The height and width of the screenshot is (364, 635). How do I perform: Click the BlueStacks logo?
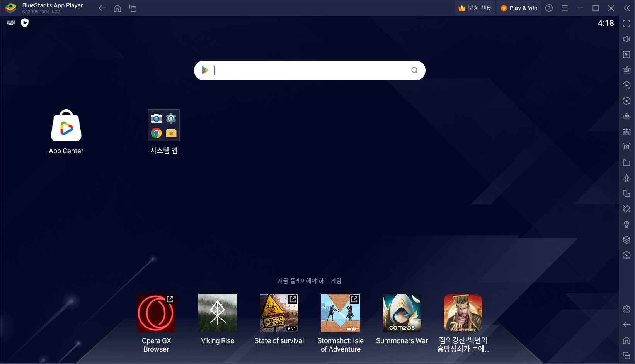pyautogui.click(x=11, y=8)
